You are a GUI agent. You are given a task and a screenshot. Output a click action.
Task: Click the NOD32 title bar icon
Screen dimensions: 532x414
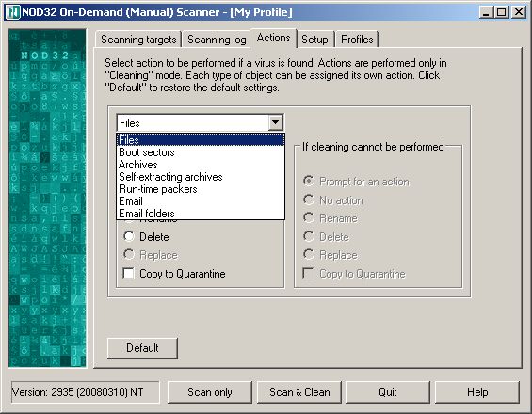pyautogui.click(x=13, y=12)
